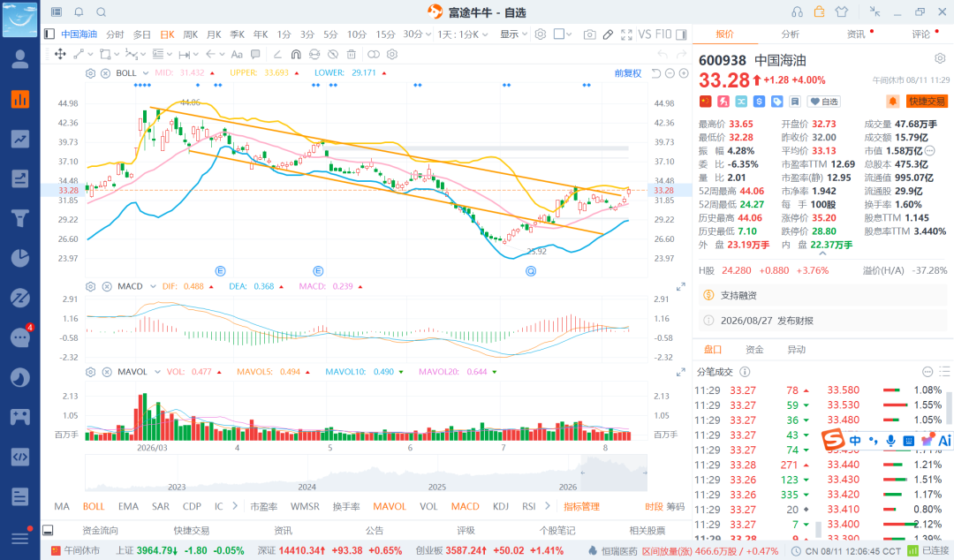Open the code editor sidebar icon
Viewport: 954px width, 560px height.
click(20, 458)
